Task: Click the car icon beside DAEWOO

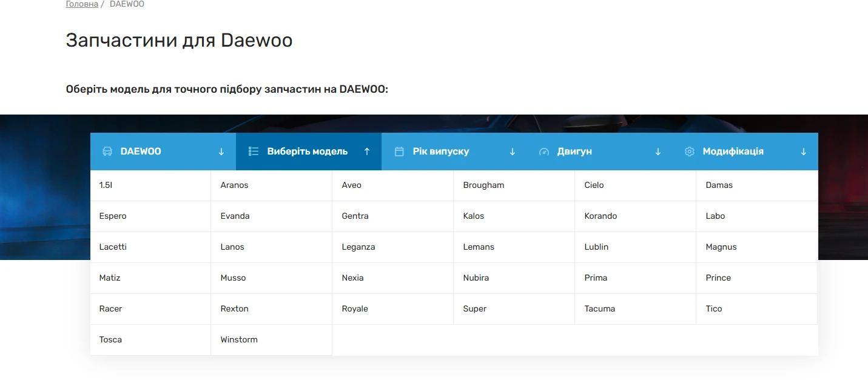Action: coord(107,152)
